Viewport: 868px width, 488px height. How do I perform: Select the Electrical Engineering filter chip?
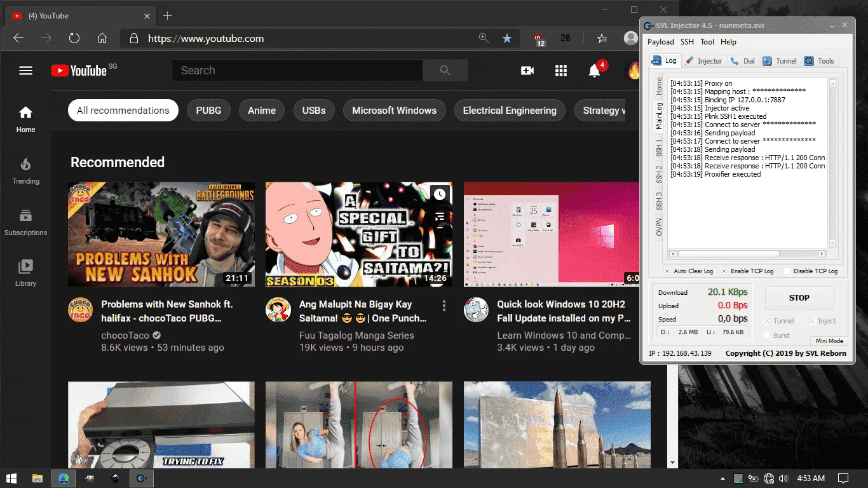510,111
